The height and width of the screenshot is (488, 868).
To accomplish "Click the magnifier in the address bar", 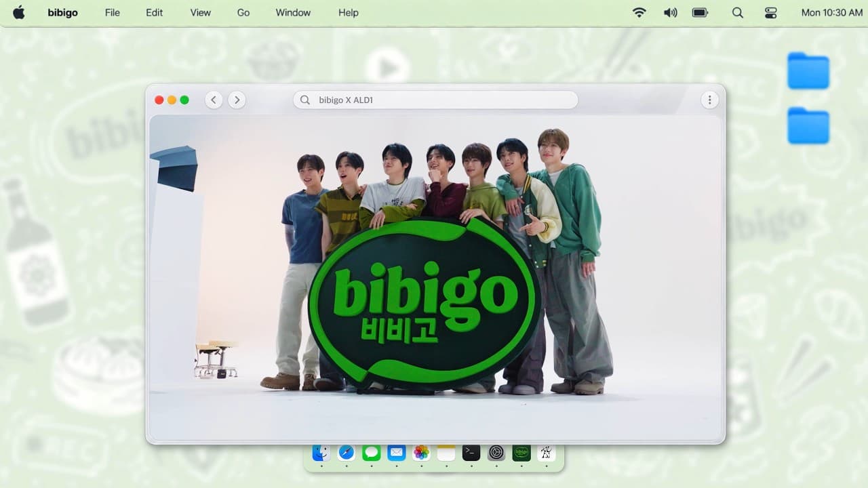I will tap(305, 100).
